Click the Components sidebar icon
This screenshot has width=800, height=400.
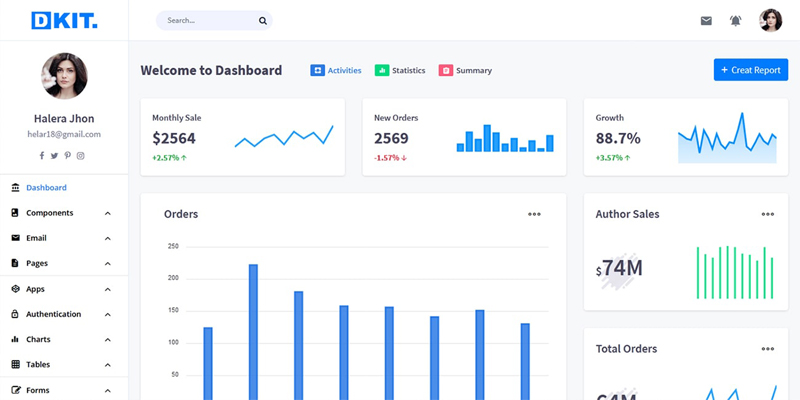pyautogui.click(x=15, y=213)
